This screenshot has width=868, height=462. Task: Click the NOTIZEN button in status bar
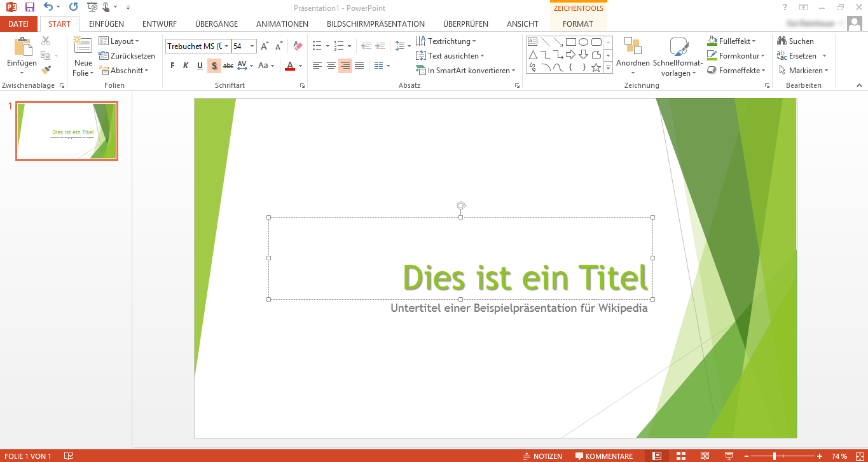(x=542, y=456)
